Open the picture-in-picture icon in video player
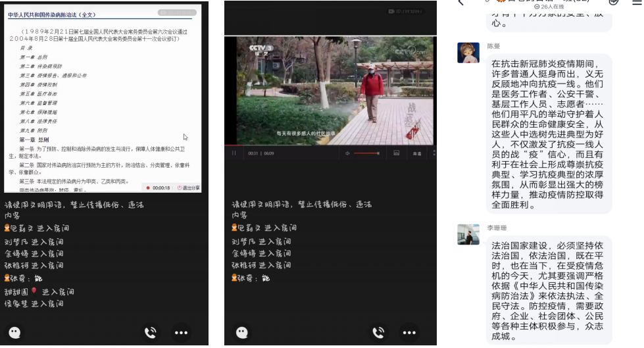 [396, 153]
